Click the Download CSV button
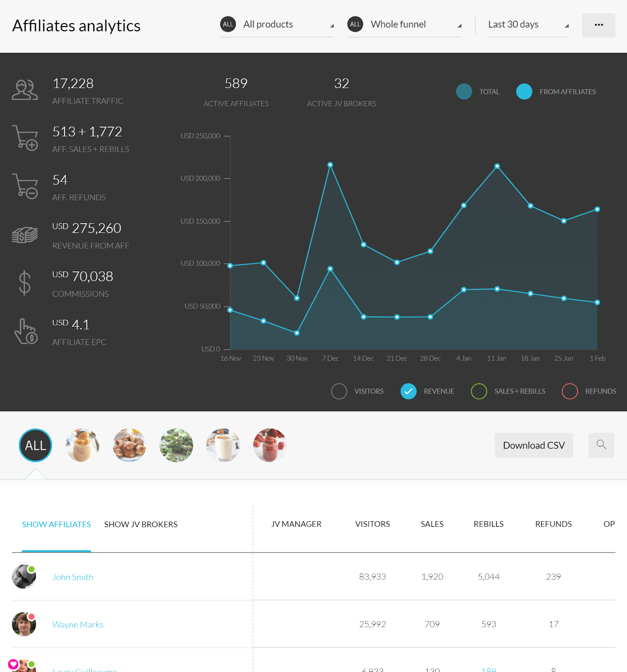This screenshot has width=627, height=672. [x=534, y=445]
